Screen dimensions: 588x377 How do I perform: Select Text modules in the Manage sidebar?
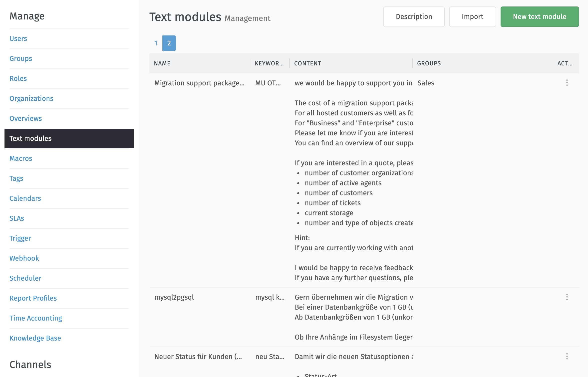[x=30, y=139]
